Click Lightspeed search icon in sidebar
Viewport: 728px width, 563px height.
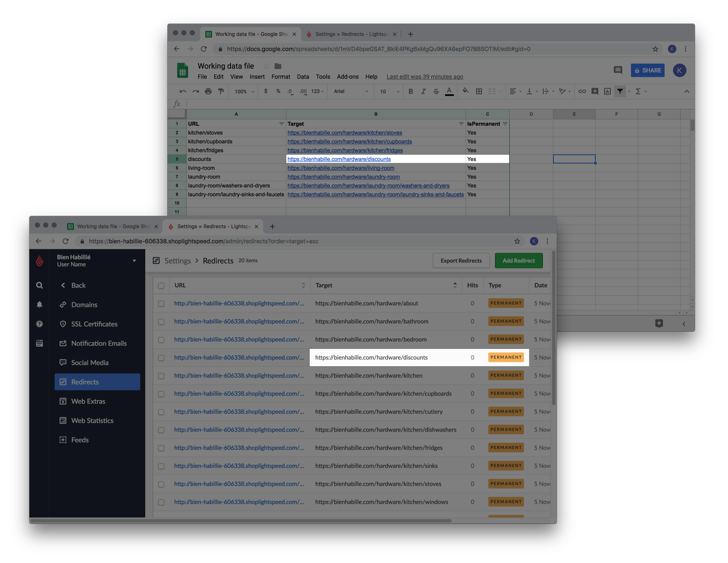click(39, 285)
